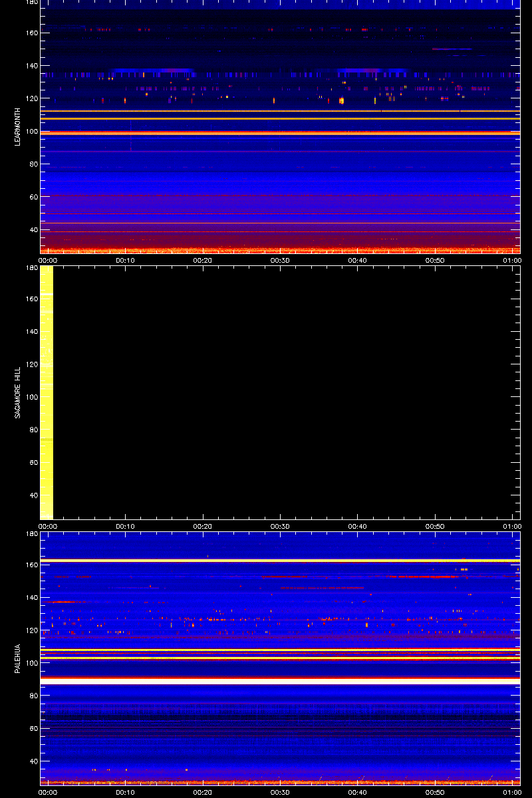This screenshot has height=798, width=532.
Task: Select the 40 frequency tick label of Learmonth plot
Action: [x=34, y=230]
